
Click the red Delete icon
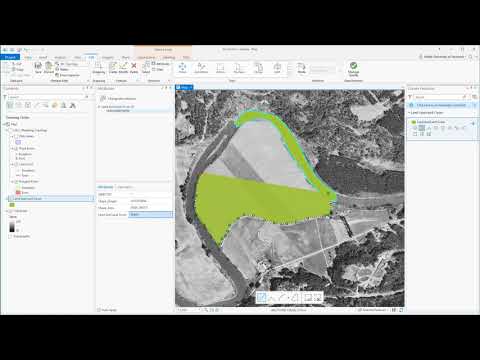(x=134, y=68)
